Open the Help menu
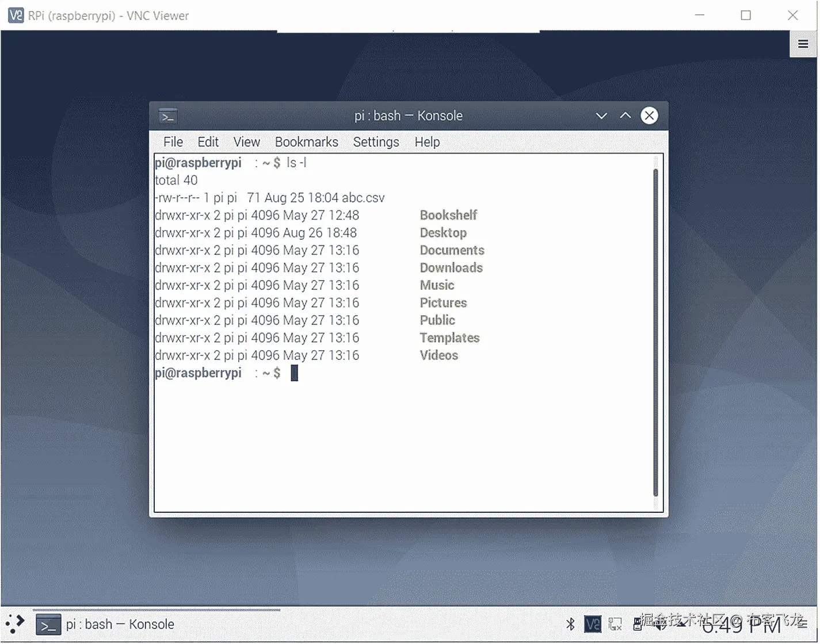The width and height of the screenshot is (820, 644). point(428,142)
